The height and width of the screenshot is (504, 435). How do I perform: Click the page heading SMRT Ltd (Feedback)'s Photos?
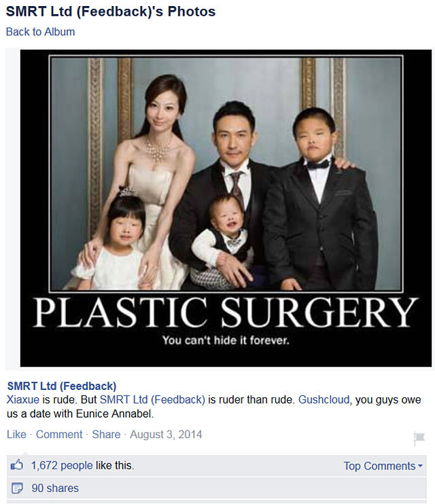coord(111,12)
